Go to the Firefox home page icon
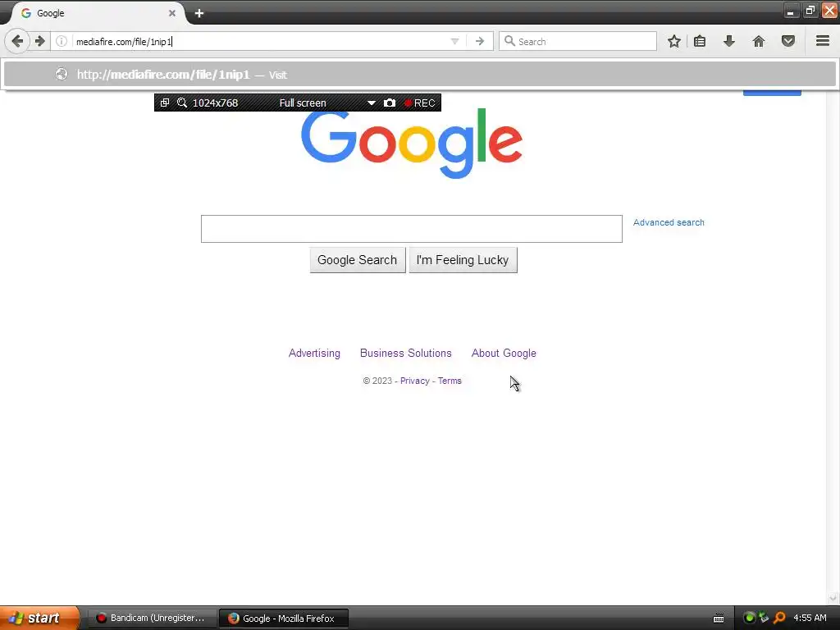 [759, 41]
